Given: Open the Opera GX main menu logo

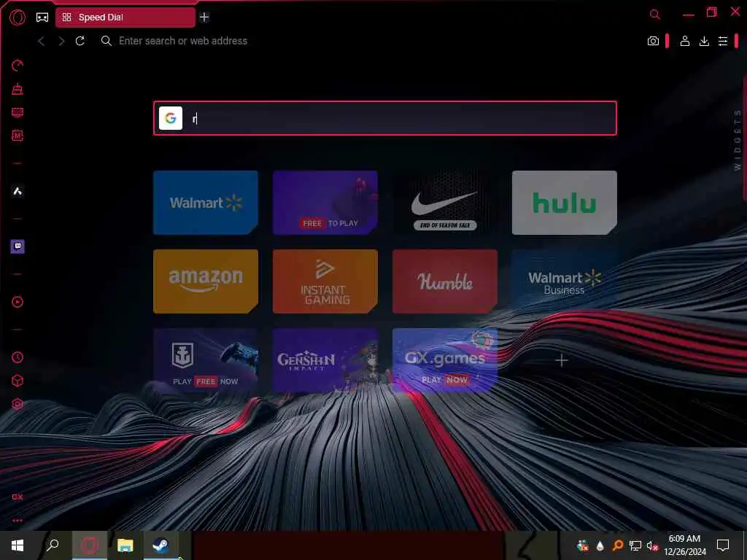Looking at the screenshot, I should (18, 17).
